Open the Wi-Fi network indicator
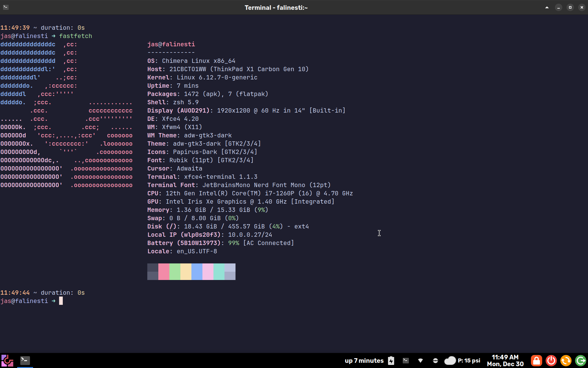Image resolution: width=588 pixels, height=368 pixels. point(420,361)
